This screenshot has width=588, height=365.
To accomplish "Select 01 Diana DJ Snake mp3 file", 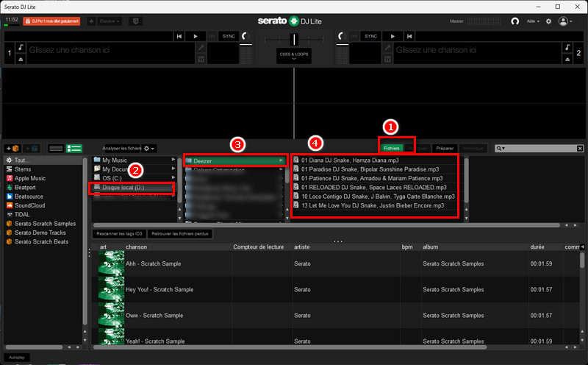I will coord(375,160).
